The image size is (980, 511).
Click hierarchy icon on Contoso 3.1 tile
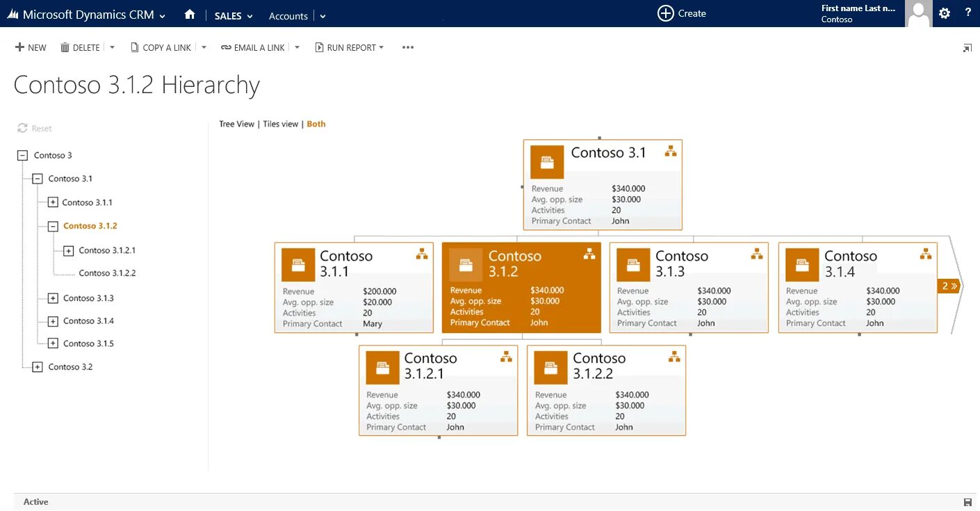(671, 151)
